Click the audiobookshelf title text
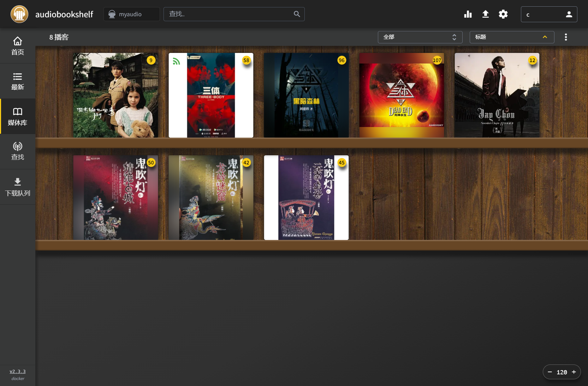588x386 pixels. (x=64, y=14)
